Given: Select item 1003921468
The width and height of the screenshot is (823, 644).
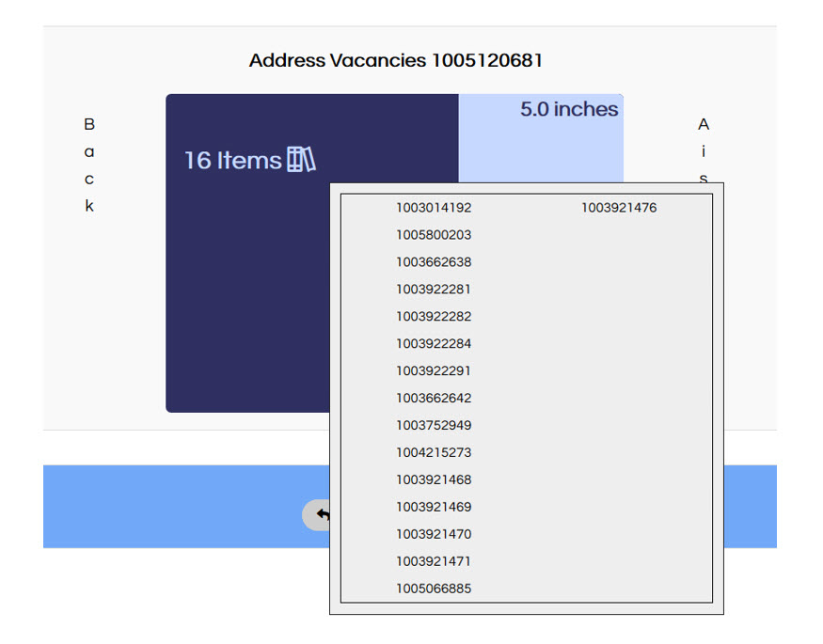Looking at the screenshot, I should (x=434, y=480).
